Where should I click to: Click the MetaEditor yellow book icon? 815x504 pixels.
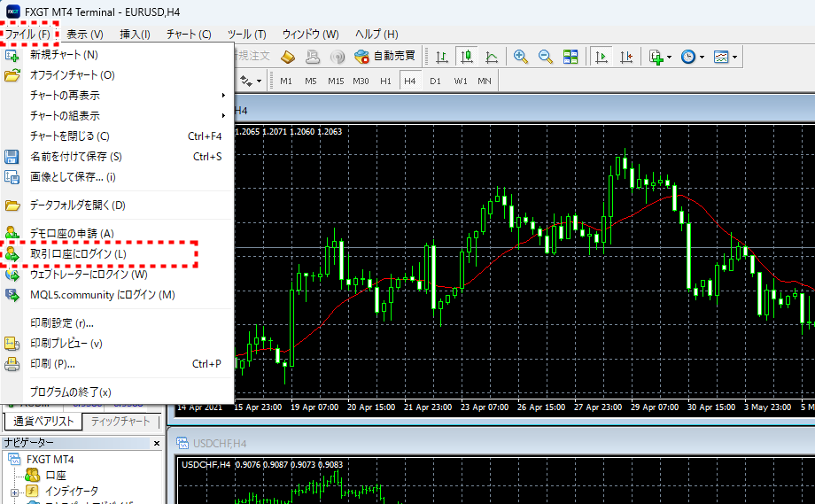pyautogui.click(x=288, y=57)
